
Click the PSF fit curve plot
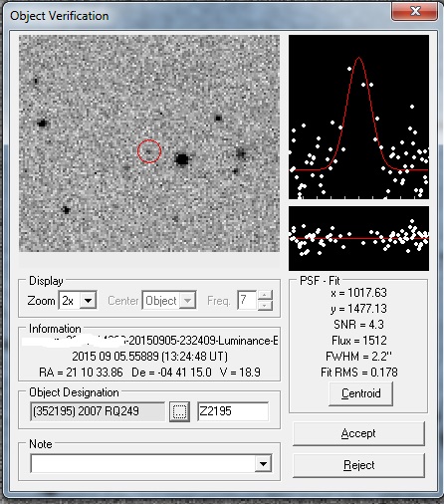358,118
